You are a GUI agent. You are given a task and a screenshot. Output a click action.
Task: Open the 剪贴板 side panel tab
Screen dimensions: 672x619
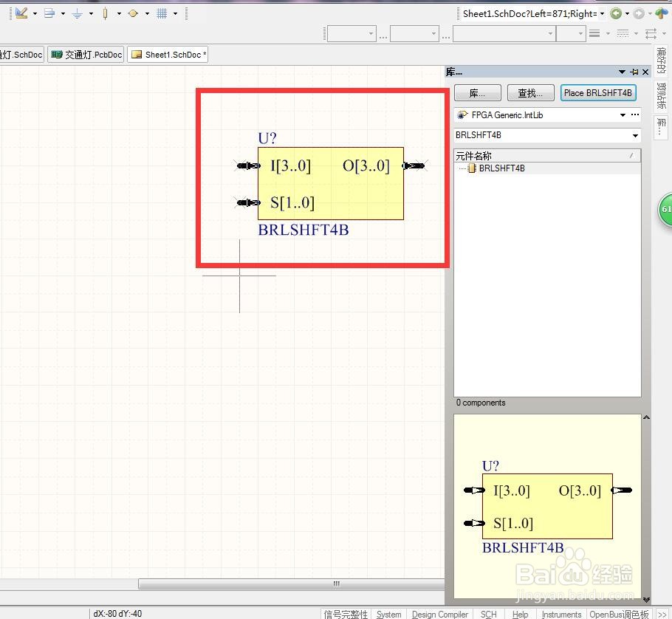coord(661,95)
